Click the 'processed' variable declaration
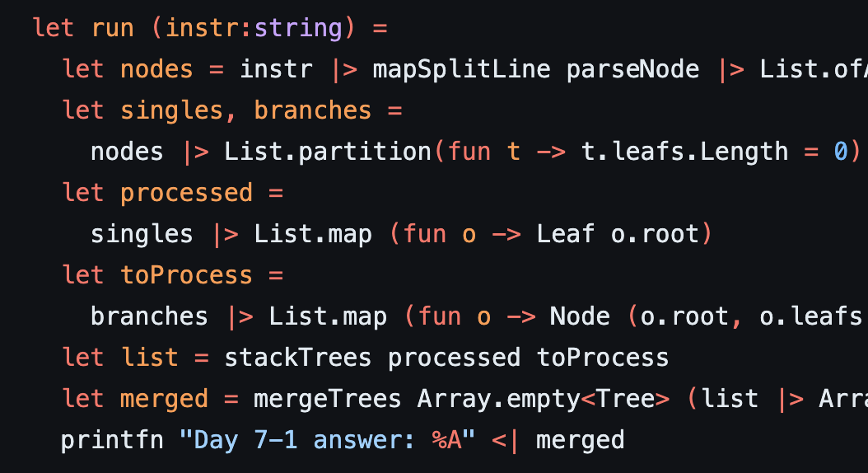868x473 pixels. coord(187,194)
